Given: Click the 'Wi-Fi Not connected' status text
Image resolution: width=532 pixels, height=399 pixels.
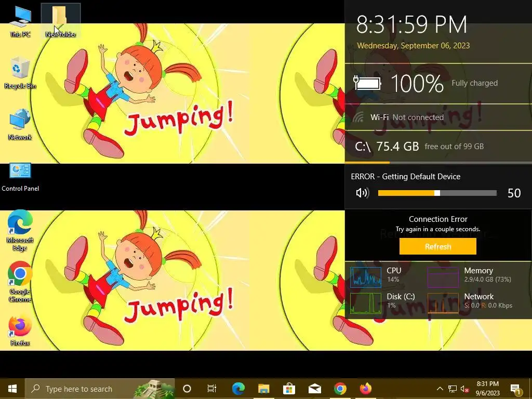Looking at the screenshot, I should [x=407, y=117].
